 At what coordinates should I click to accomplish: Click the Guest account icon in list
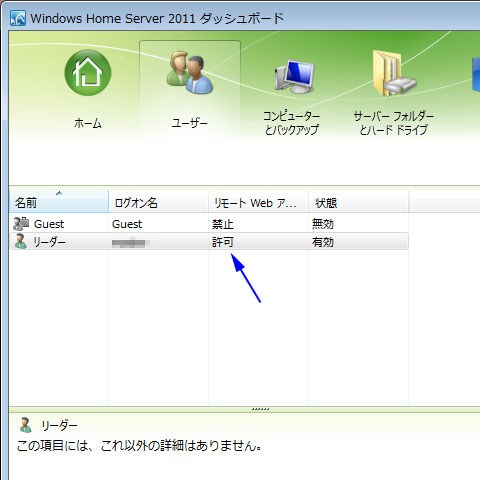click(21, 224)
